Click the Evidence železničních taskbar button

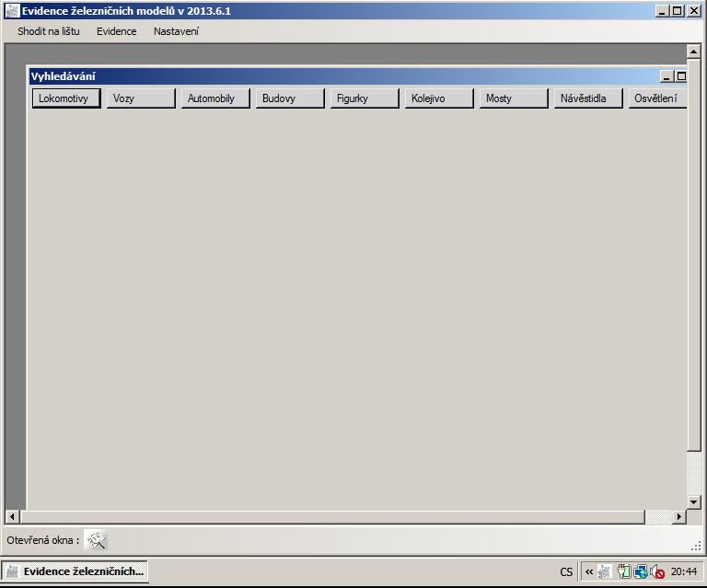pos(75,571)
